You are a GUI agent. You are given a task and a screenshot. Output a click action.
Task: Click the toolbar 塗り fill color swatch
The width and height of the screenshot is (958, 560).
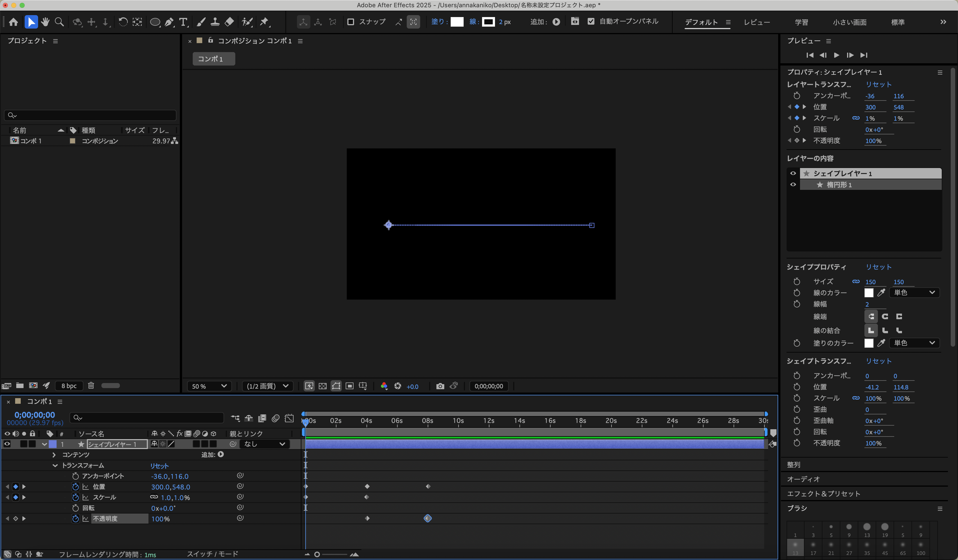pyautogui.click(x=457, y=22)
